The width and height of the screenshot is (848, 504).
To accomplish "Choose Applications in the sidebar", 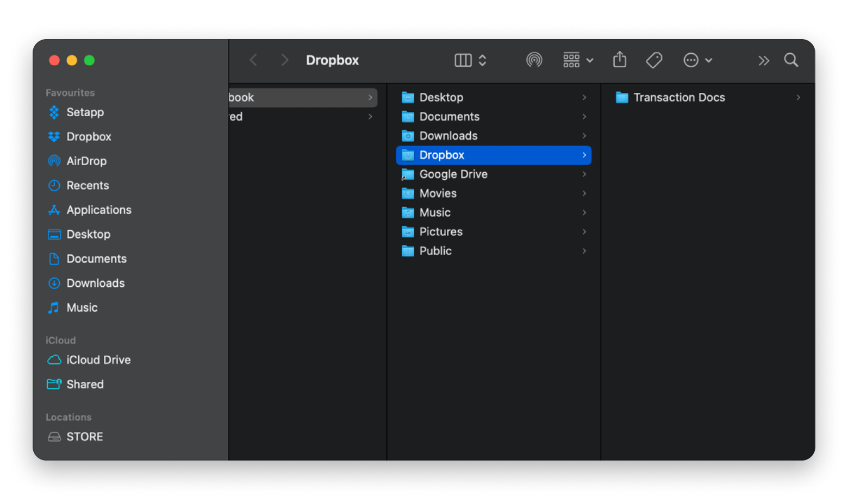I will 99,210.
